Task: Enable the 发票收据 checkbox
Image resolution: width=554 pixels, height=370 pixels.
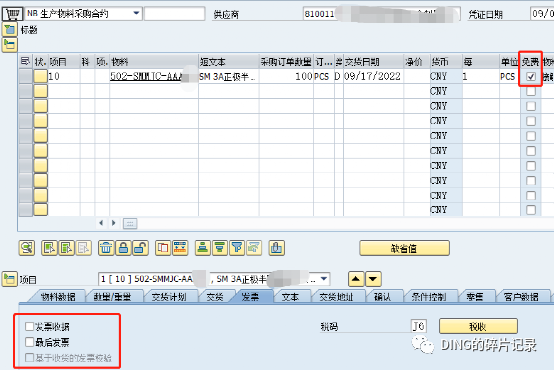Action: 30,326
